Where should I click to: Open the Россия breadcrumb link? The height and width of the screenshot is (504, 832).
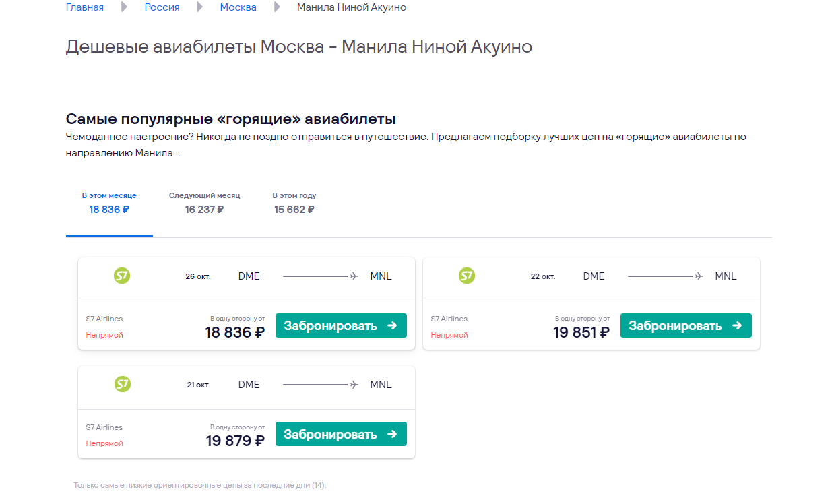(162, 7)
